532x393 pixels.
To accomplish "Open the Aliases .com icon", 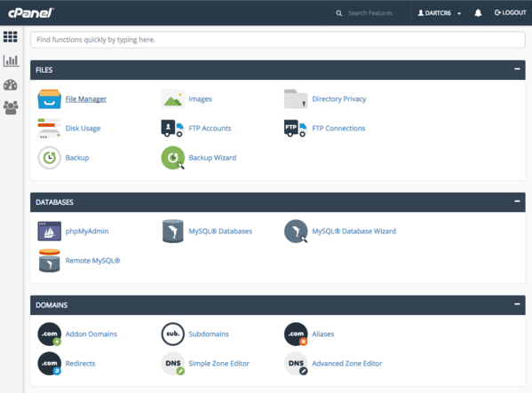I will tap(296, 334).
